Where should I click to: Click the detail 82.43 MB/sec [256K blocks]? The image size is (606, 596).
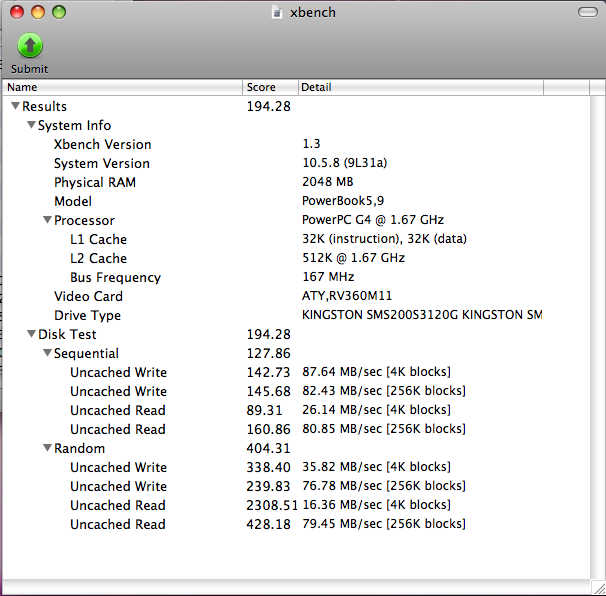384,391
